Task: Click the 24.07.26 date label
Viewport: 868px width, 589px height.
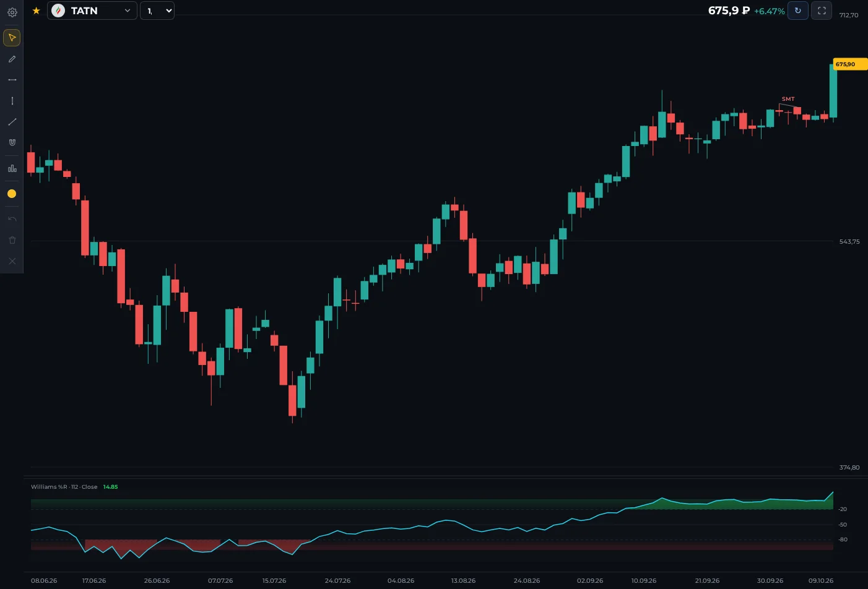Action: click(337, 581)
